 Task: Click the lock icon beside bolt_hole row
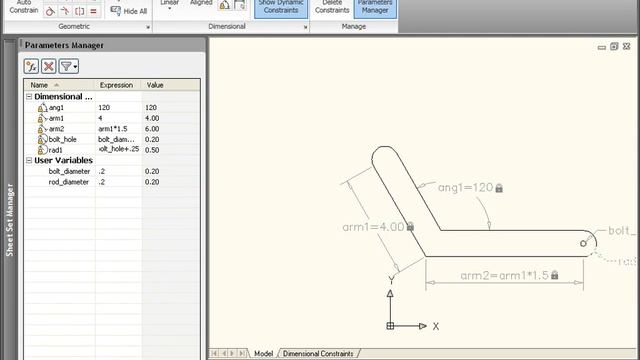41,140
